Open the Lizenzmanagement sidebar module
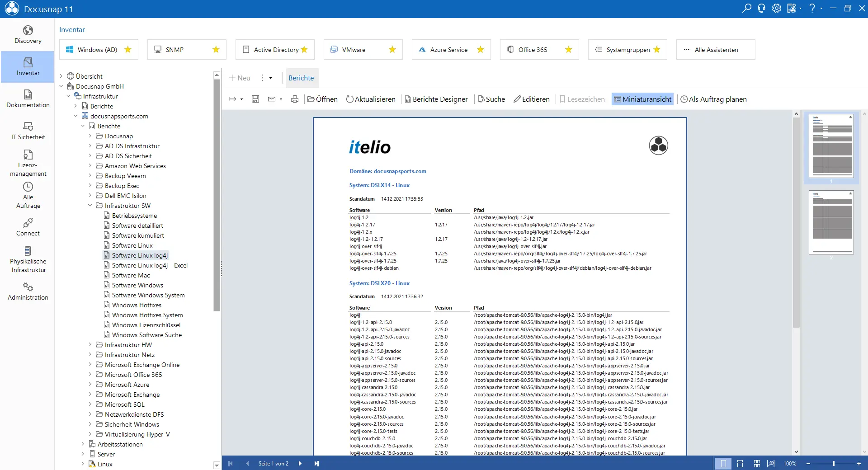This screenshot has width=868, height=470. pos(28,163)
